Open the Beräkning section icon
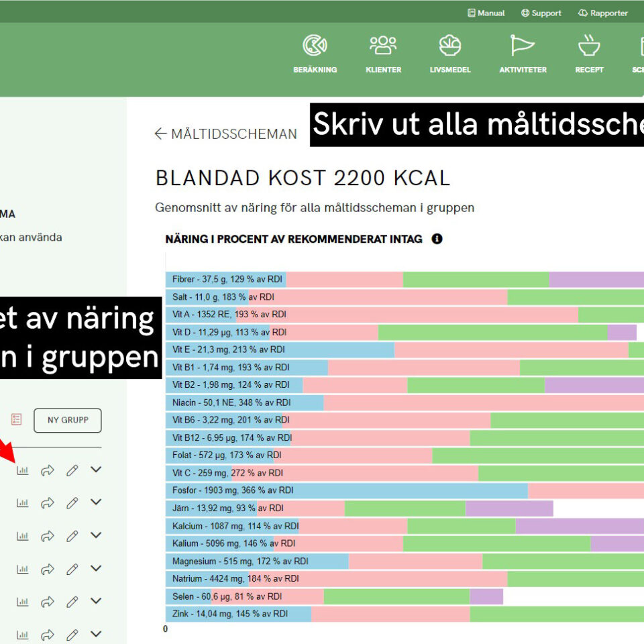The width and height of the screenshot is (644, 644). click(x=315, y=46)
